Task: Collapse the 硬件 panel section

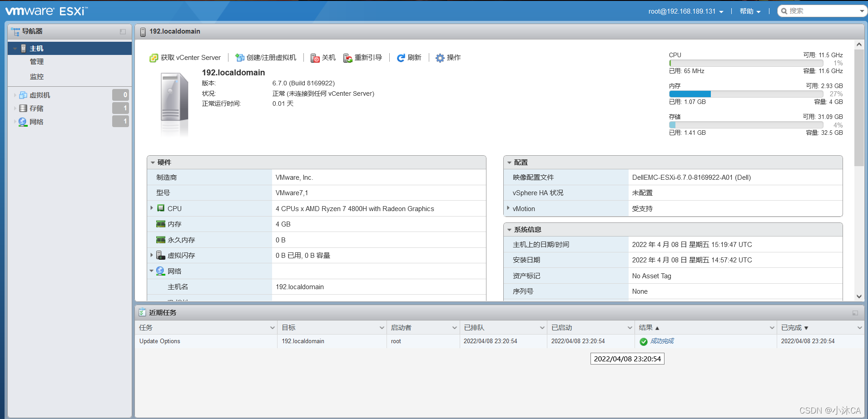Action: [x=153, y=163]
